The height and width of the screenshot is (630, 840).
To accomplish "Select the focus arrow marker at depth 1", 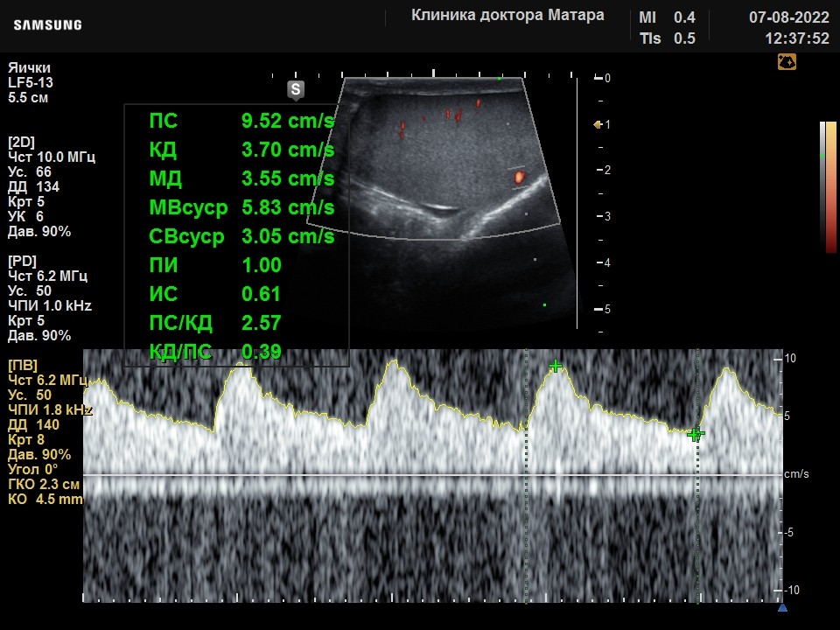I will (598, 125).
